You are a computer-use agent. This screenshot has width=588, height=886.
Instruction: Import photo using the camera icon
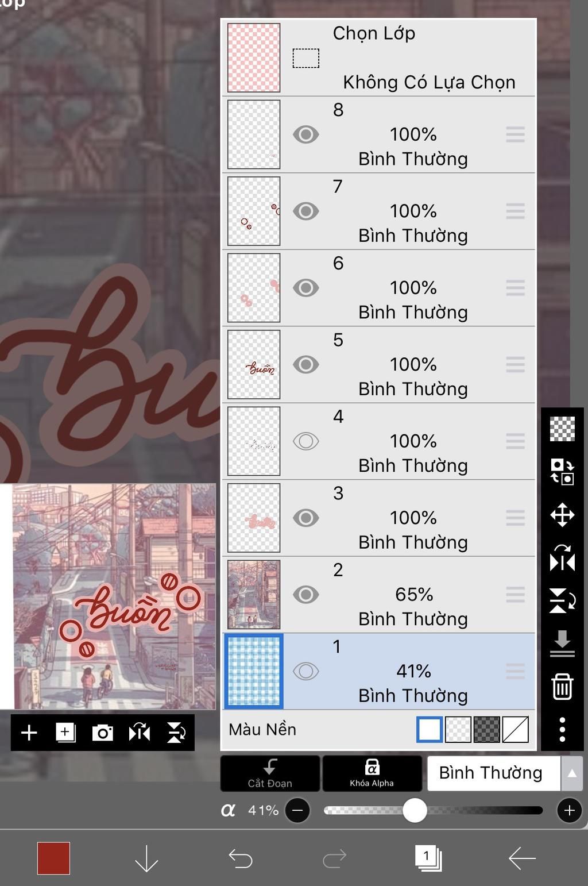tap(102, 733)
